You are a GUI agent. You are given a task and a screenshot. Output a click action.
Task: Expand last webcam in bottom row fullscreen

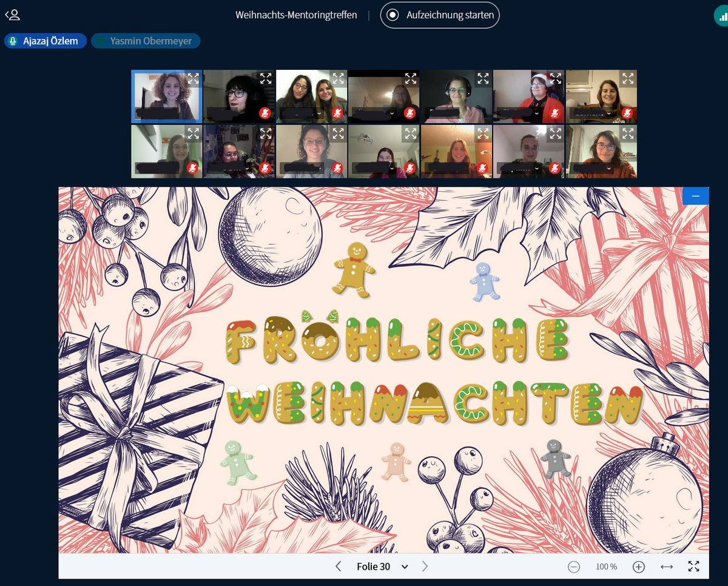tap(628, 133)
